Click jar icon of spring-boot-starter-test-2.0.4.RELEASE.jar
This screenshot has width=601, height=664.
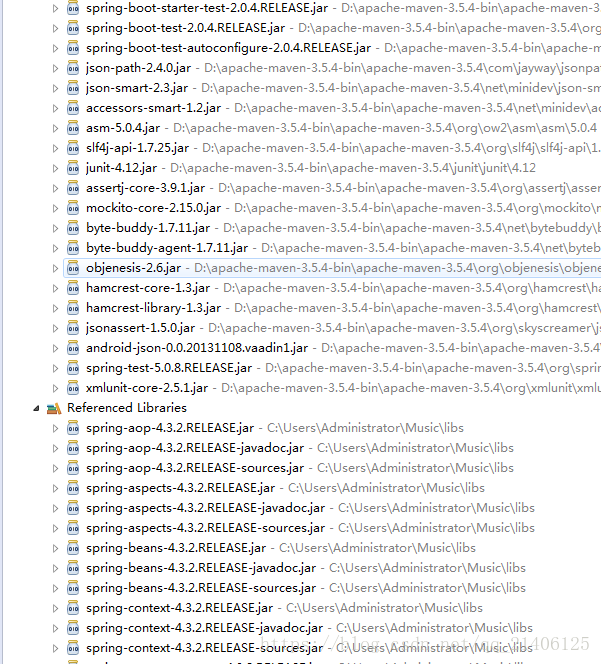click(x=73, y=8)
